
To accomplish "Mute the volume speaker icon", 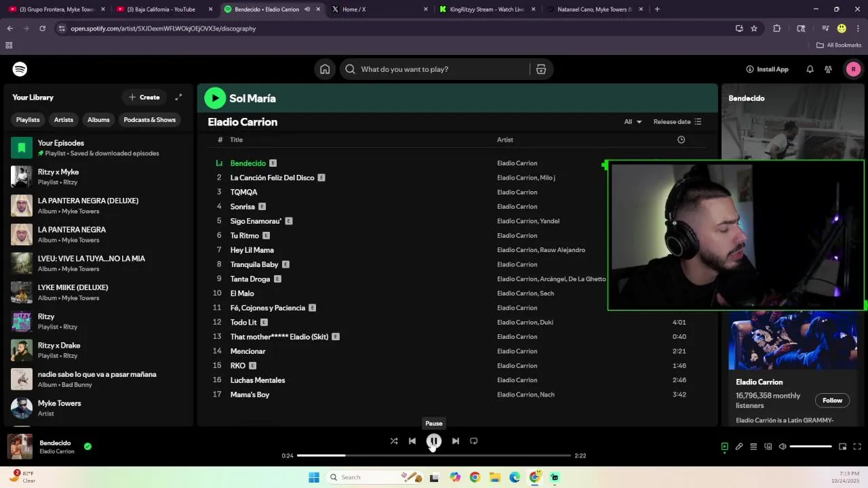I will click(x=783, y=447).
